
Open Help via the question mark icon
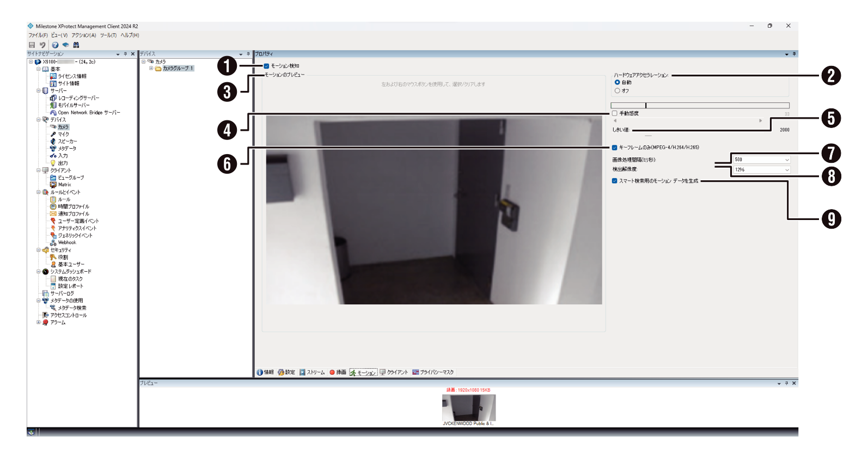[55, 45]
